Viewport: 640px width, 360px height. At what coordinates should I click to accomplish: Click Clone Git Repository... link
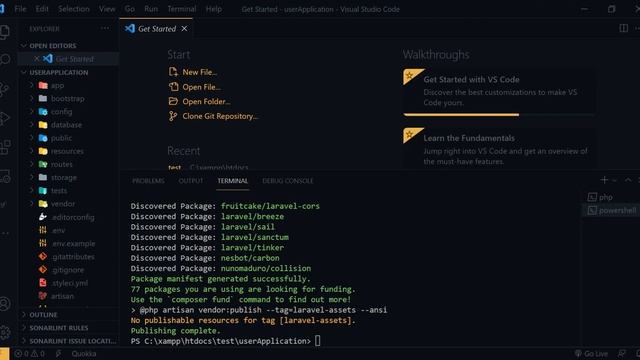(x=220, y=116)
